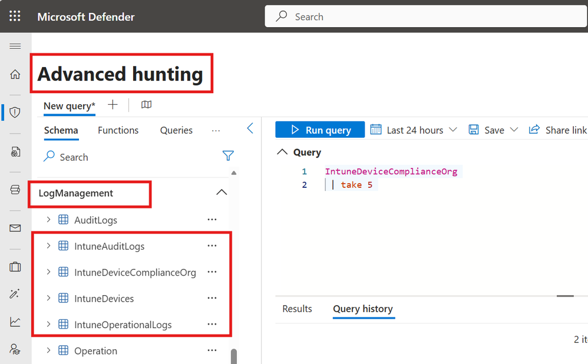This screenshot has width=588, height=364.
Task: Collapse the LogManagement group
Action: (222, 192)
